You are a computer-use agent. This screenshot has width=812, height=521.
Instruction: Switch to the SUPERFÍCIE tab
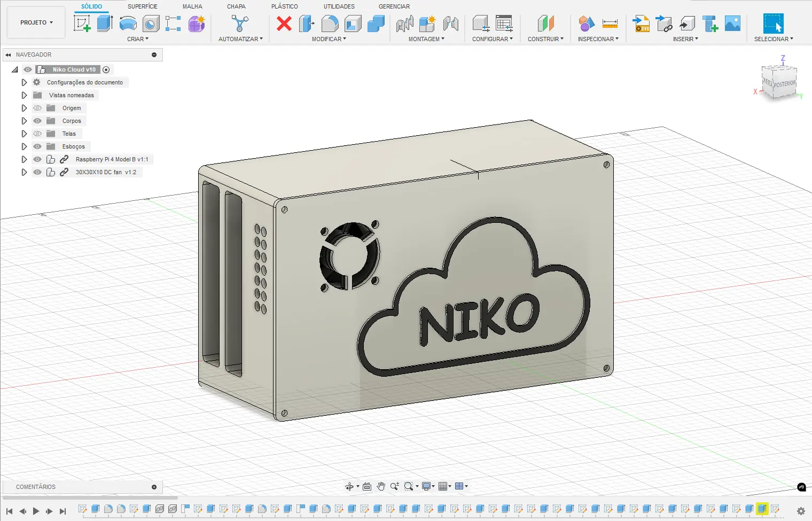pyautogui.click(x=142, y=6)
